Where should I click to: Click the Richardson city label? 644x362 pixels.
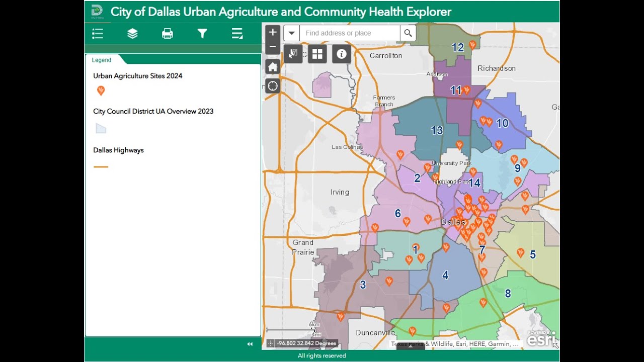pyautogui.click(x=497, y=68)
